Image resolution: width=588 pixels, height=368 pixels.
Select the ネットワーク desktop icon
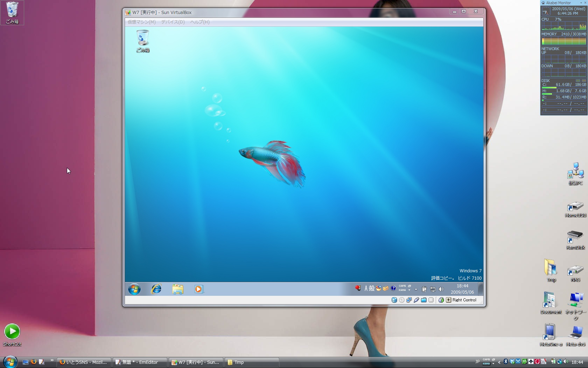tap(576, 306)
